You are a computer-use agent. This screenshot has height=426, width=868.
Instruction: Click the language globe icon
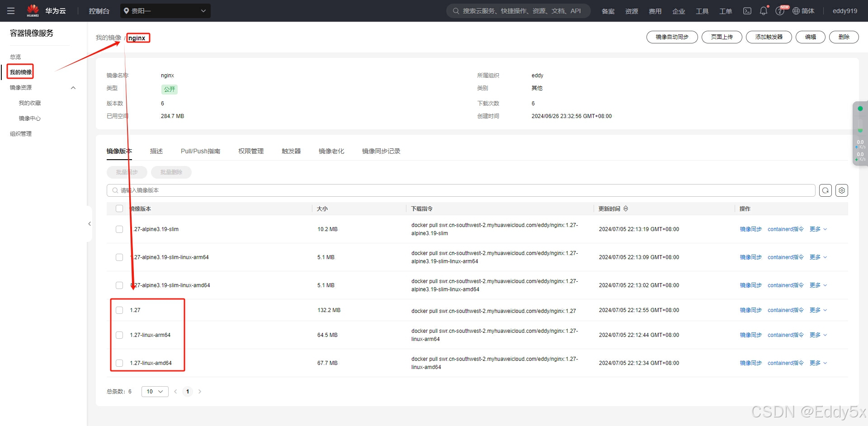[796, 11]
